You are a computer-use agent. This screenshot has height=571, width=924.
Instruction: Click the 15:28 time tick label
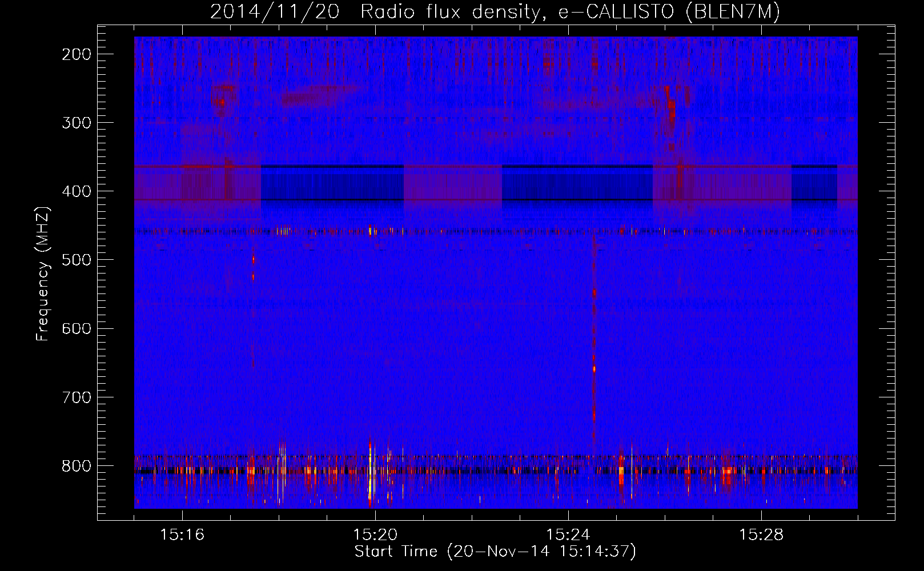(761, 535)
